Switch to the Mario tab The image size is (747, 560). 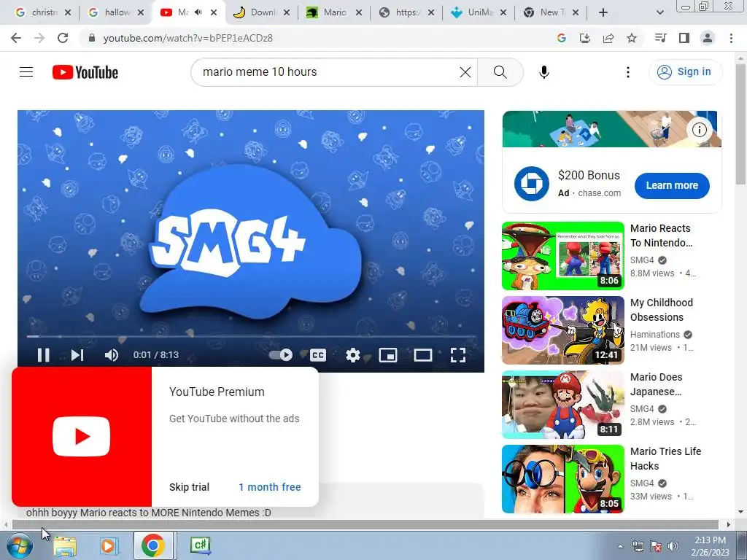coord(333,12)
